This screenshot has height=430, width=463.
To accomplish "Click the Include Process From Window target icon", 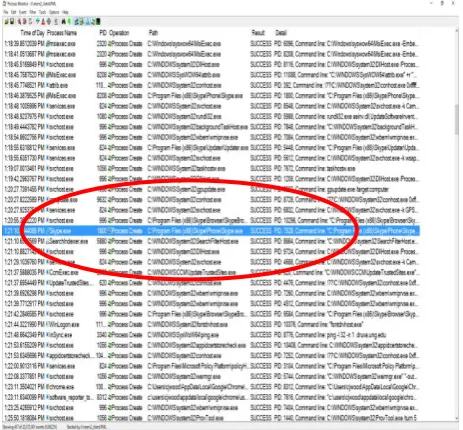I will pos(49,22).
